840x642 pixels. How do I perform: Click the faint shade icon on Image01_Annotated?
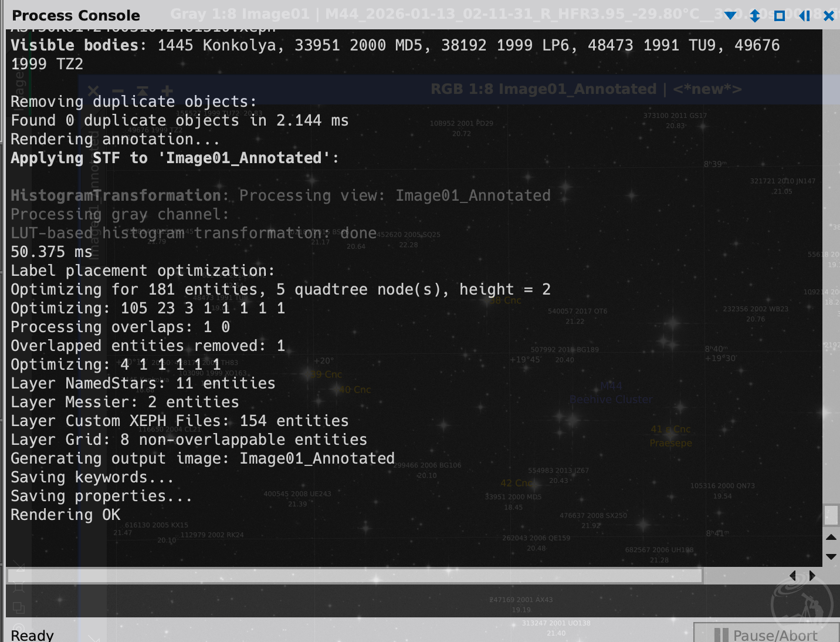click(x=143, y=91)
